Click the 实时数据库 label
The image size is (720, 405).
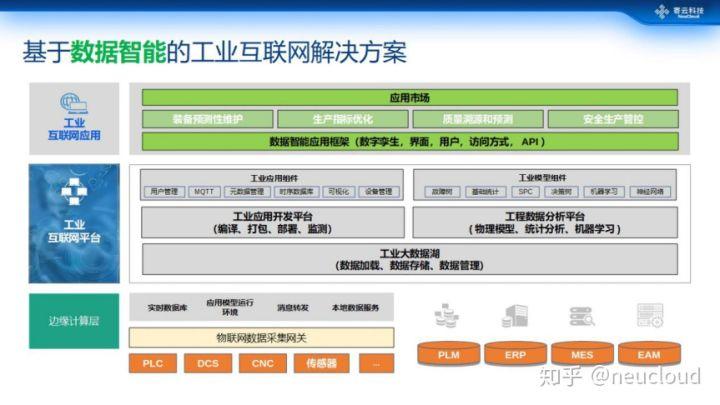tap(167, 308)
